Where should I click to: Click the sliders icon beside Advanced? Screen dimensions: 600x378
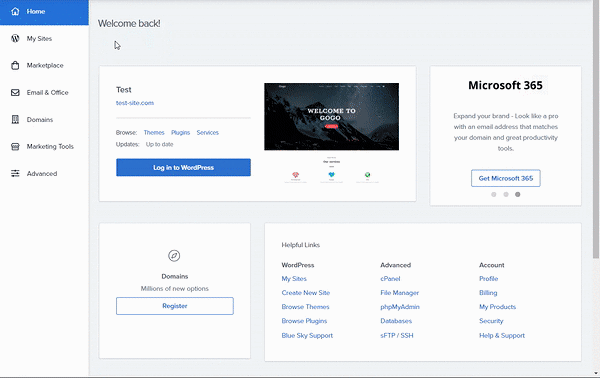(x=15, y=173)
